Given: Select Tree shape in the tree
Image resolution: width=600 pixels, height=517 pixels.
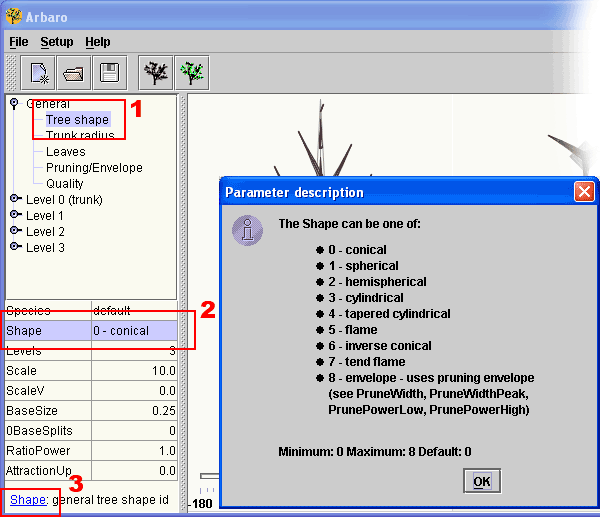Looking at the screenshot, I should [x=77, y=120].
